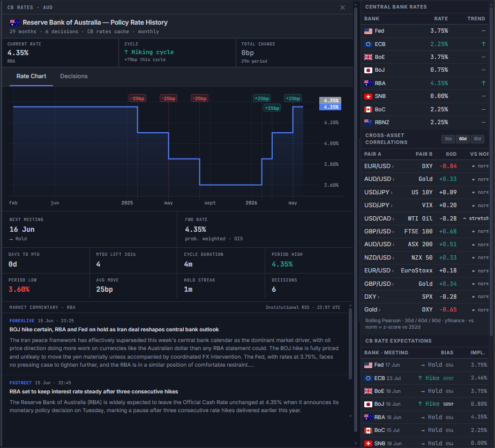Click the RBNZ New Zealand flag icon

pos(368,122)
